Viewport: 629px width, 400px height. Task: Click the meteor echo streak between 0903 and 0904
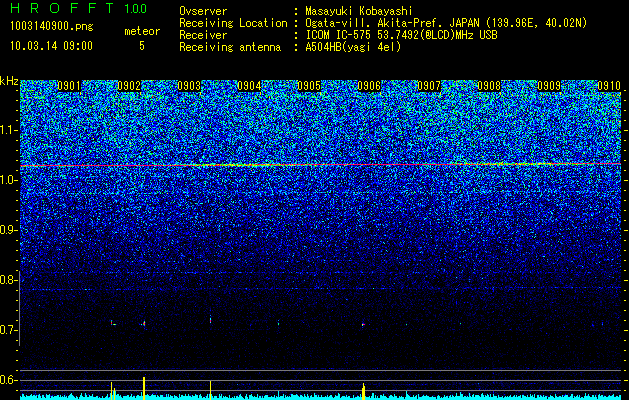[210, 320]
